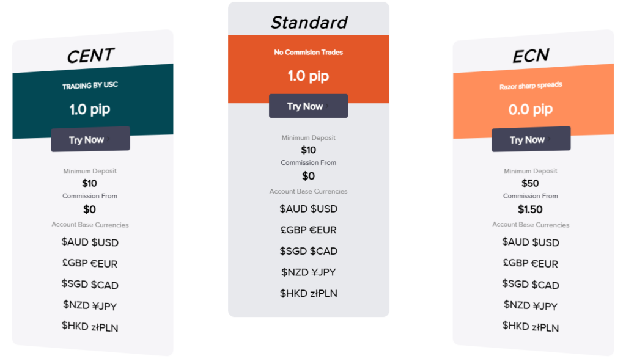Select the CENT account title

90,56
